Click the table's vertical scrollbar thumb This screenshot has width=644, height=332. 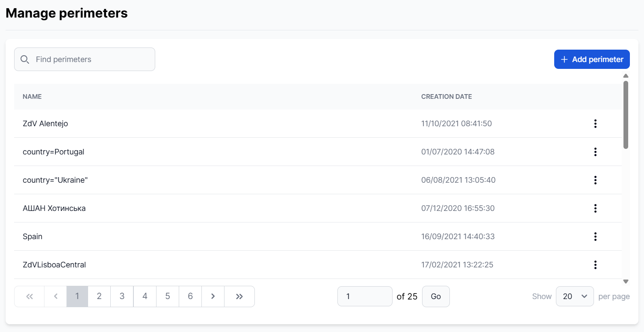click(626, 115)
